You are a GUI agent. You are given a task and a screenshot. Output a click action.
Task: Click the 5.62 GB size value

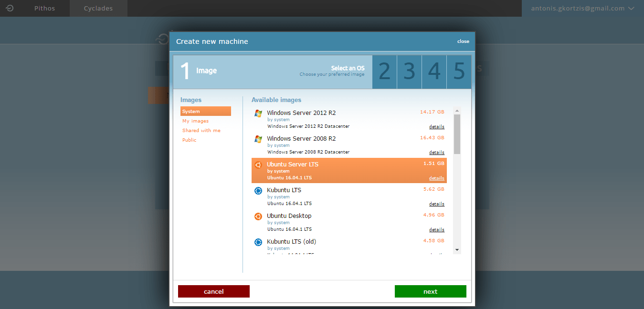click(x=434, y=189)
